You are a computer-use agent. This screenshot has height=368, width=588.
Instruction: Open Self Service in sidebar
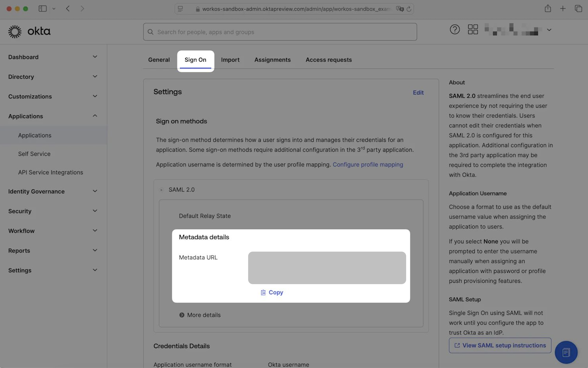pos(34,154)
